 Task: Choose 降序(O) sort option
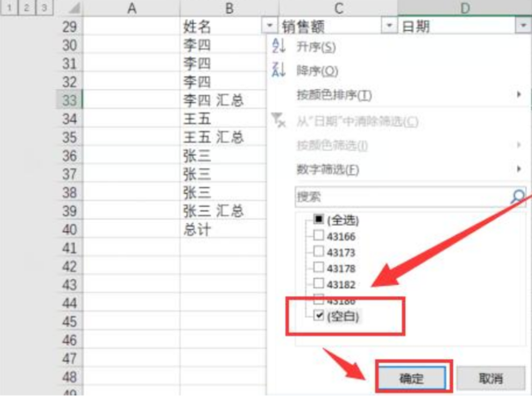[317, 70]
